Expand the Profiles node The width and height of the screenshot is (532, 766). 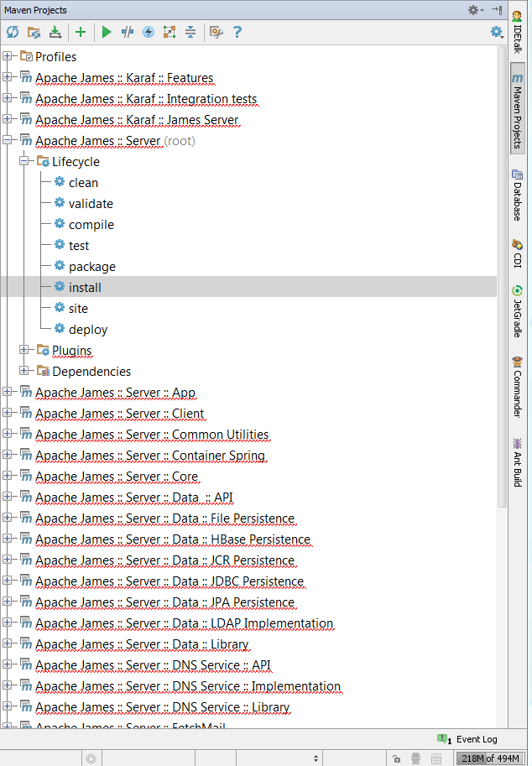8,56
